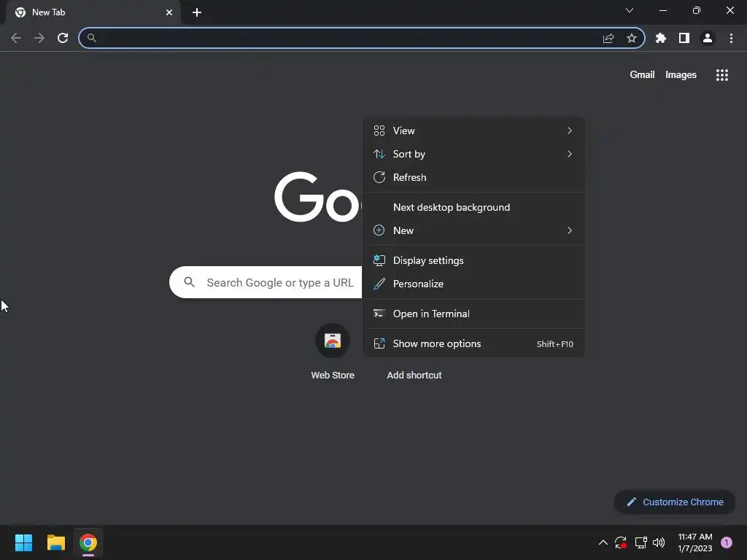
Task: Choose Refresh in the context menu
Action: tap(473, 177)
